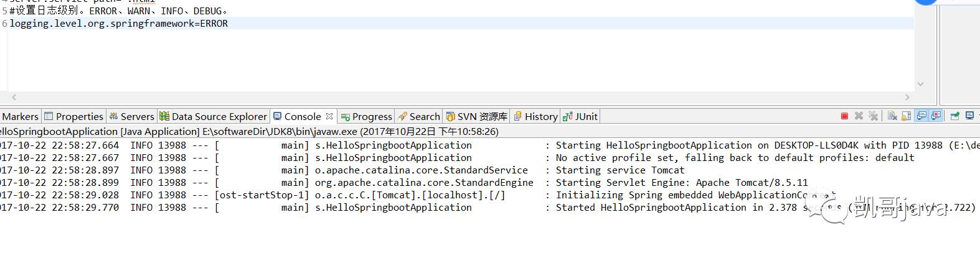Viewport: 980px width, 253px height.
Task: Switch to the Search tab
Action: (419, 116)
